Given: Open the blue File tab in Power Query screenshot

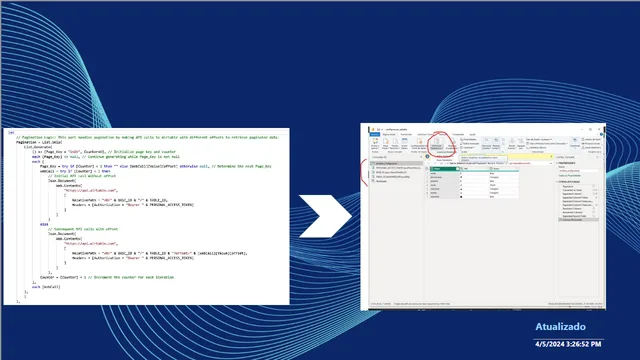Looking at the screenshot, I should [375, 134].
